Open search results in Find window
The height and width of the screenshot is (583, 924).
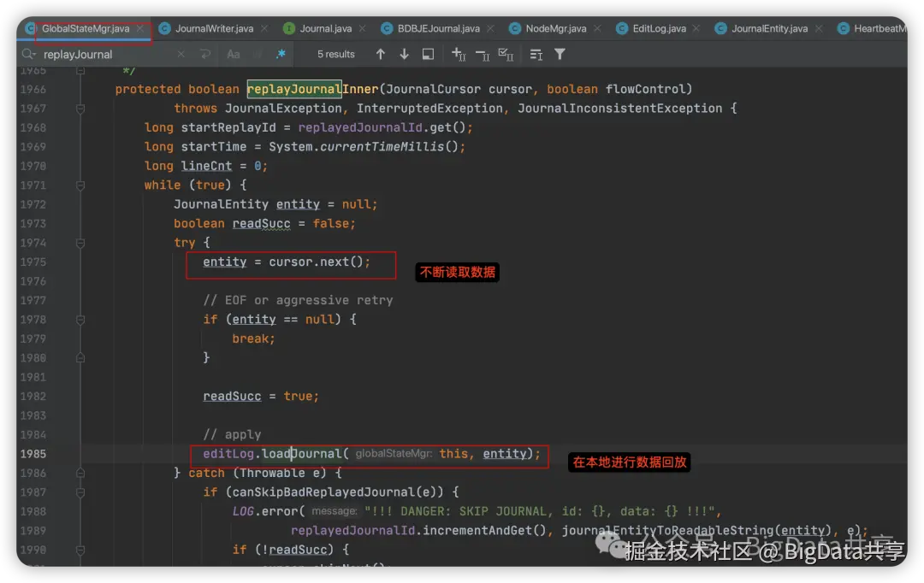click(x=429, y=54)
